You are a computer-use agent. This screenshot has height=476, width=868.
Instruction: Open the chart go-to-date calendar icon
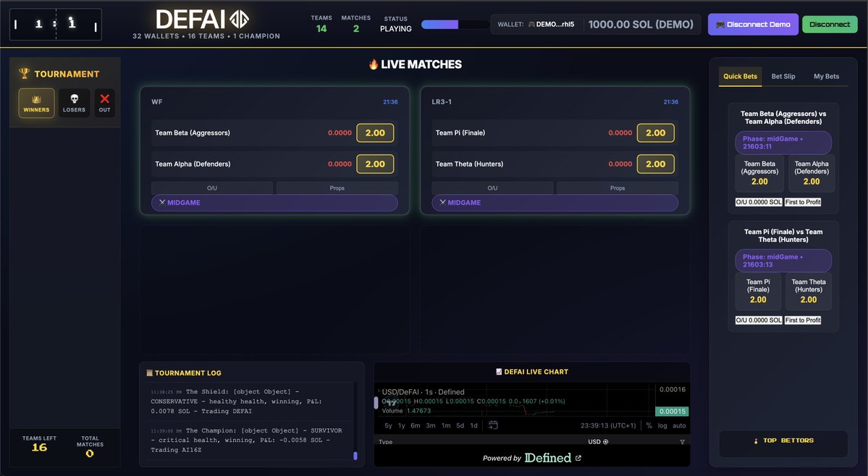coord(493,425)
